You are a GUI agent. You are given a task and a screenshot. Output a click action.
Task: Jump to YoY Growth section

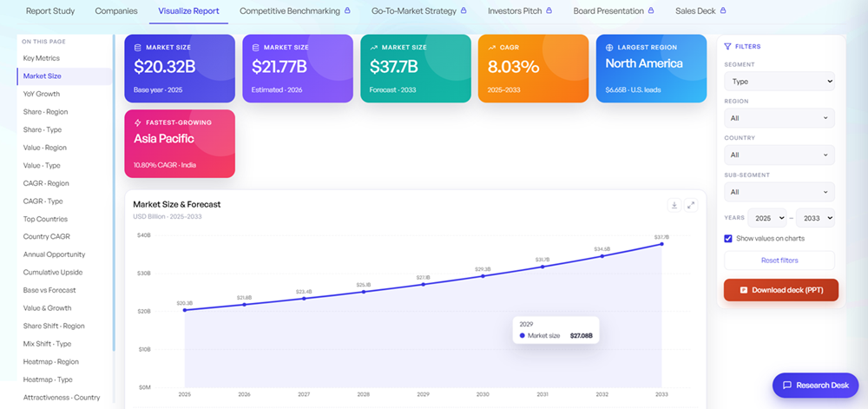(x=42, y=94)
